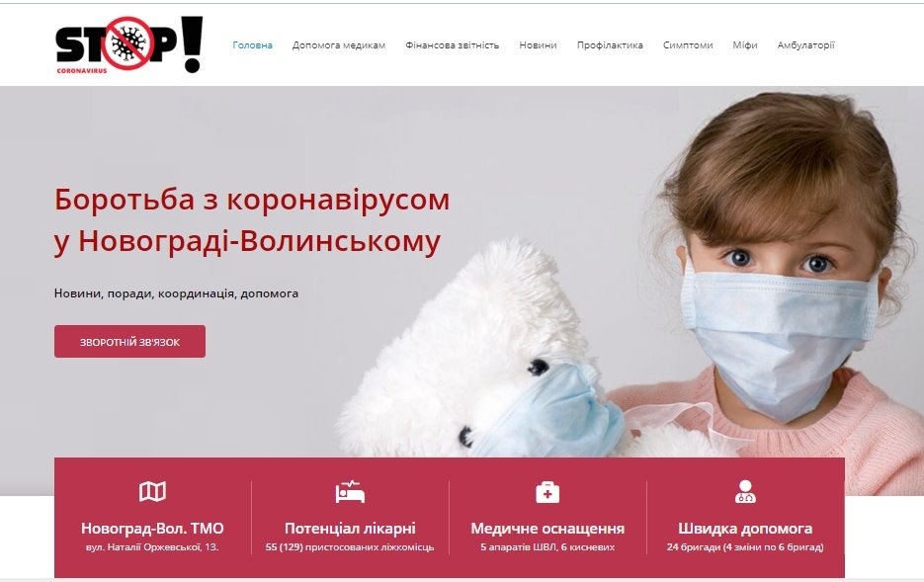Viewport: 924px width, 582px height.
Task: Click the headline Боротьба з коронавірусом
Action: pyautogui.click(x=252, y=200)
